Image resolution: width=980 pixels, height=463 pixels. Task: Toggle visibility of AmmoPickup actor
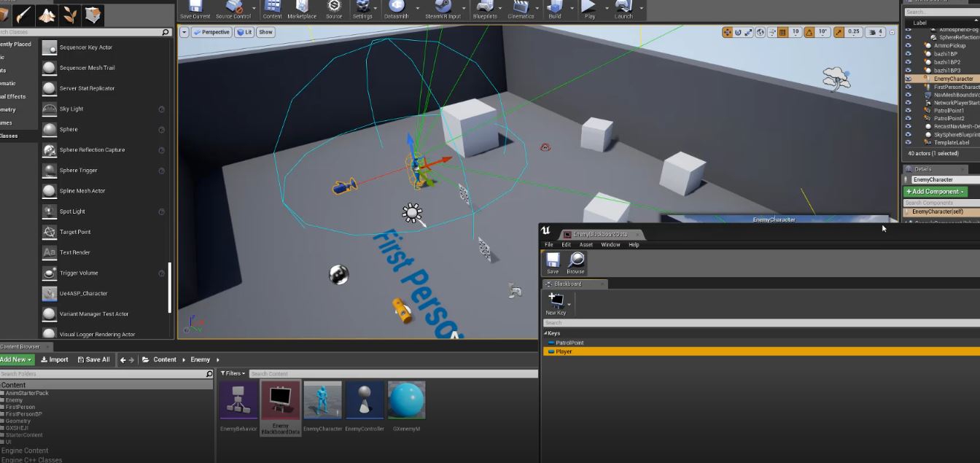(x=908, y=45)
